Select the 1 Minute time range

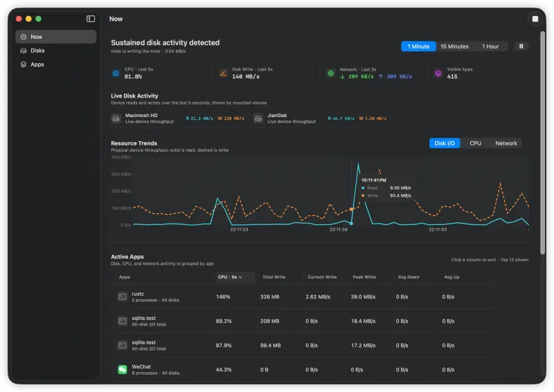[418, 46]
